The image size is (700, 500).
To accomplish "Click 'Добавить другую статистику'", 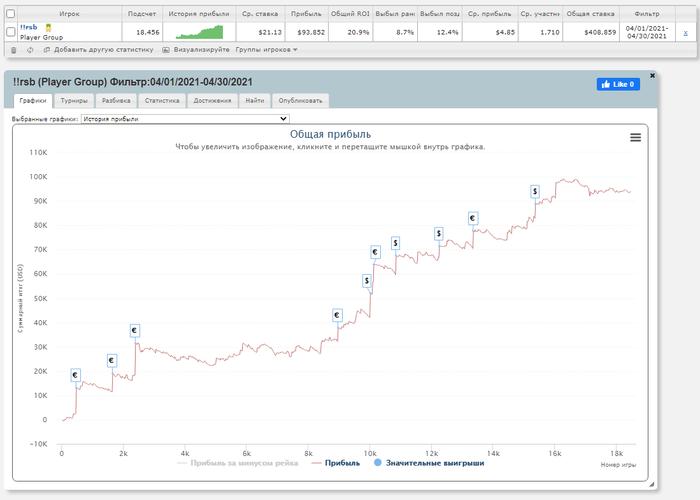I will pos(98,50).
